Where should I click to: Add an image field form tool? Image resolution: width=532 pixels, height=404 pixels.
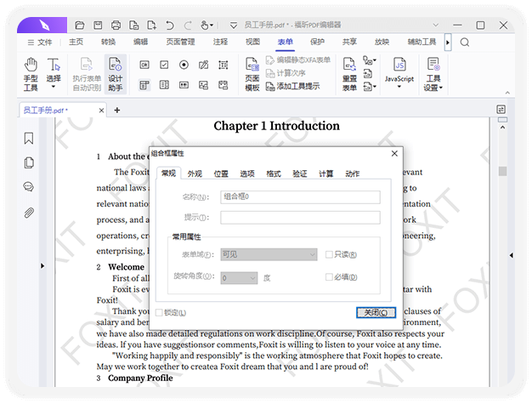pyautogui.click(x=204, y=85)
